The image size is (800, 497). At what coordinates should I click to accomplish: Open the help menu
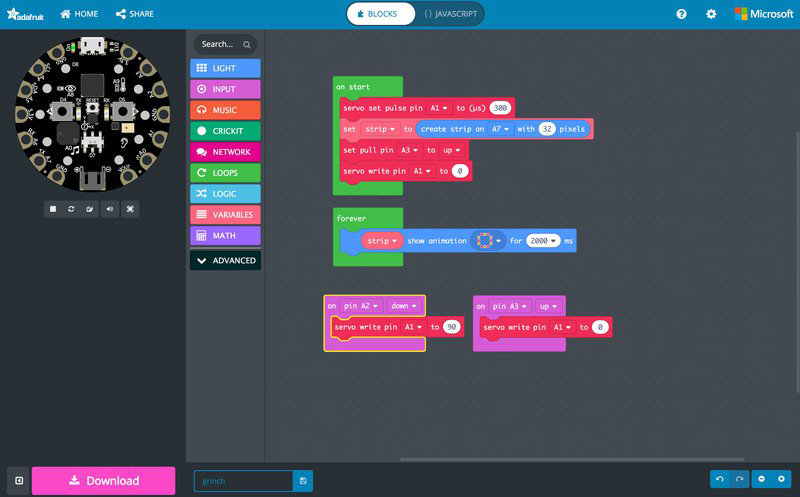point(681,14)
